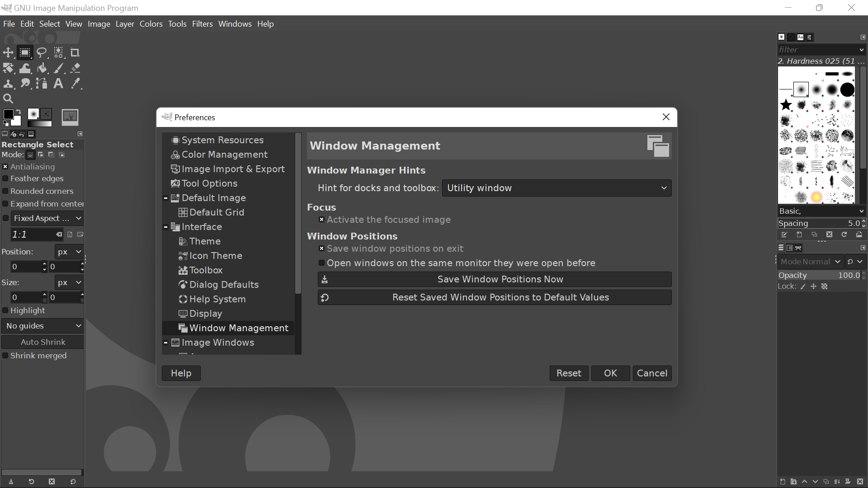Screen dimensions: 868x488
Task: Enable the Highlight checkbox
Action: 5,310
